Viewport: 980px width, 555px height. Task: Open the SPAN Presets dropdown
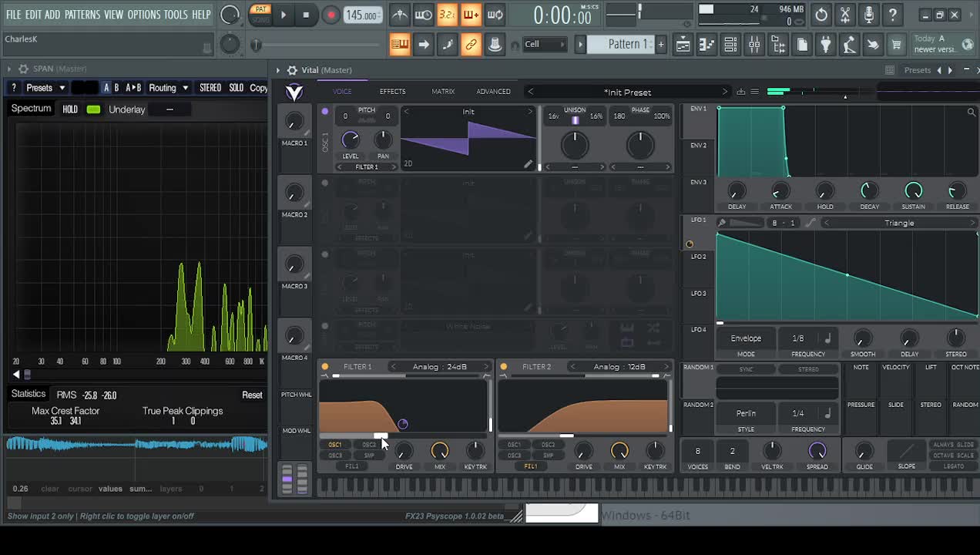(45, 88)
